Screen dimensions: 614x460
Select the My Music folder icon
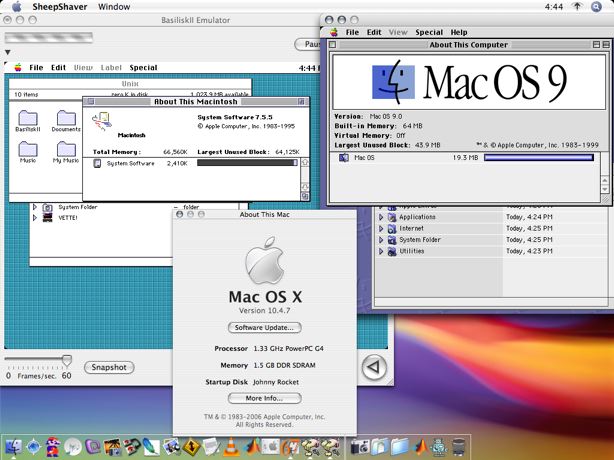coord(66,149)
